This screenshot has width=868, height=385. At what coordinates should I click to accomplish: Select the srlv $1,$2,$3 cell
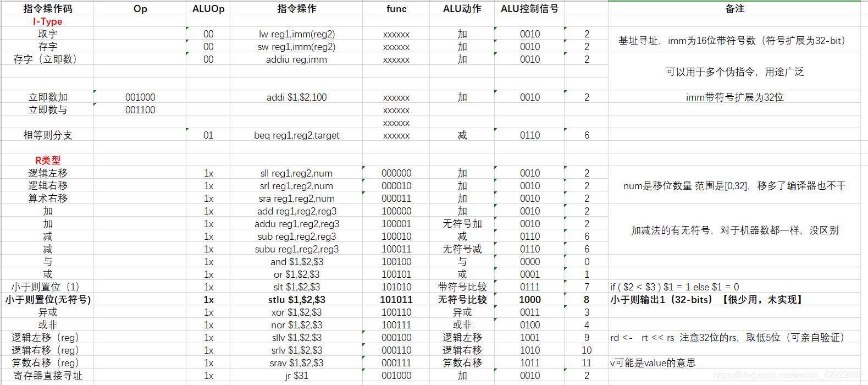[296, 350]
